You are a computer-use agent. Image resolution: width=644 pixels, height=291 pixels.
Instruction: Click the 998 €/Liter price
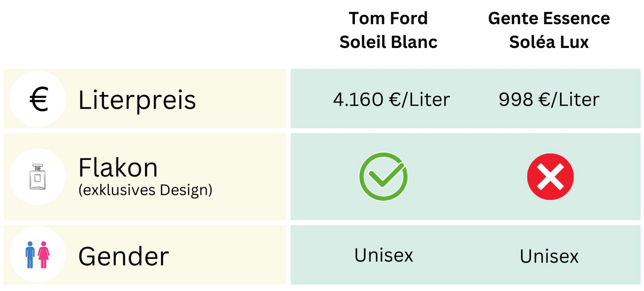pyautogui.click(x=549, y=99)
